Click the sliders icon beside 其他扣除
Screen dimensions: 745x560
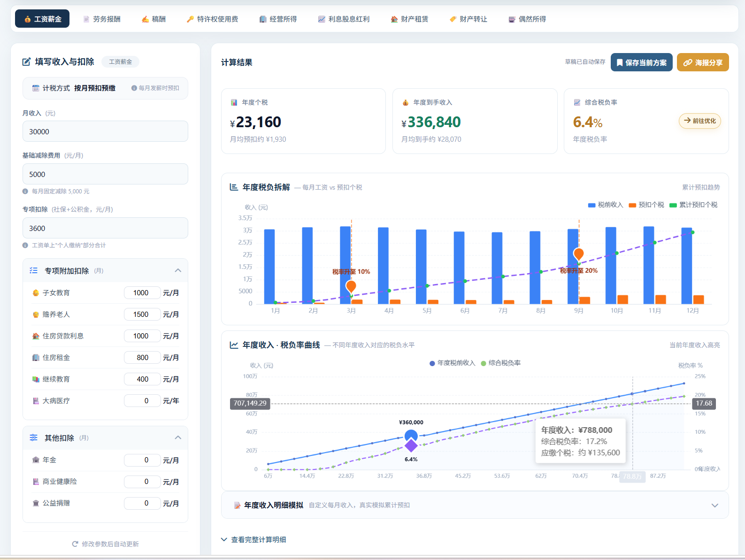pyautogui.click(x=34, y=437)
